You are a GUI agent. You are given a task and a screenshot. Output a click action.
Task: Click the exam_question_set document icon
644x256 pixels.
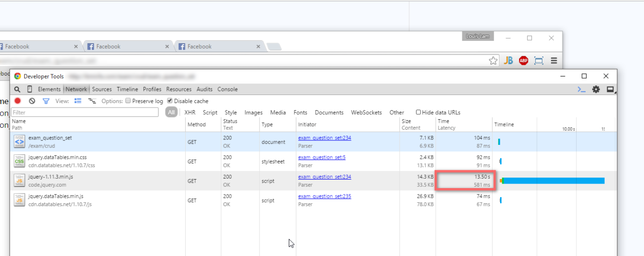tap(19, 142)
